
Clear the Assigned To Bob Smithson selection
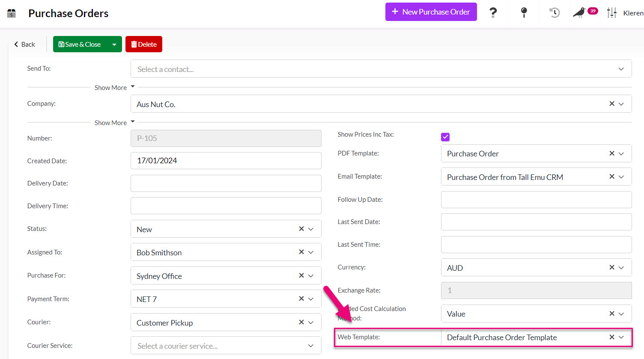pyautogui.click(x=301, y=252)
